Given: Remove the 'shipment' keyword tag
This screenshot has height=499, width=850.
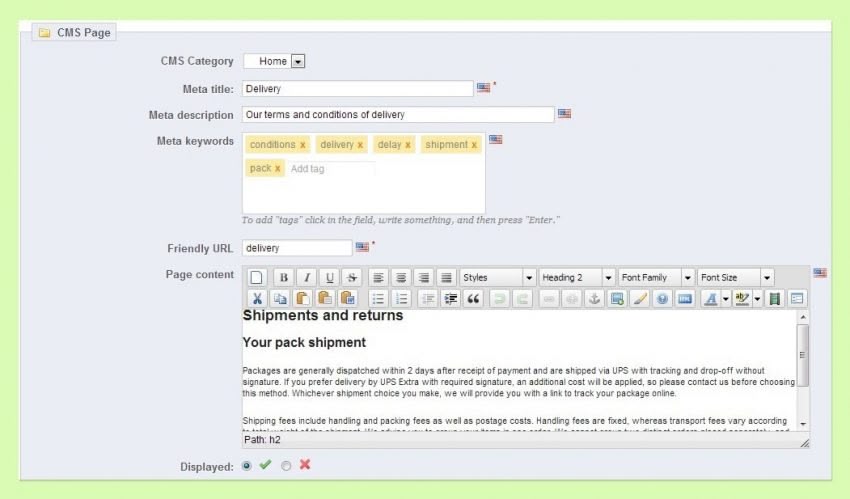Looking at the screenshot, I should click(x=474, y=145).
